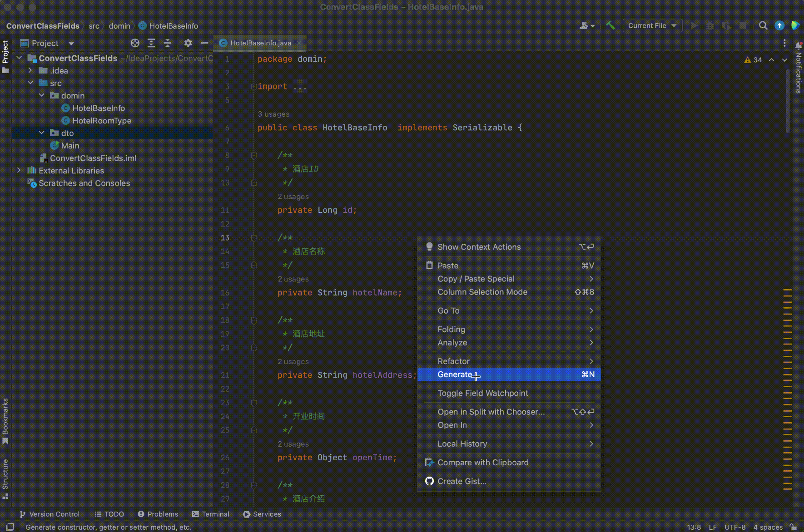Screen dimensions: 804x532
Task: Open the Terminal tool window
Action: [x=211, y=514]
